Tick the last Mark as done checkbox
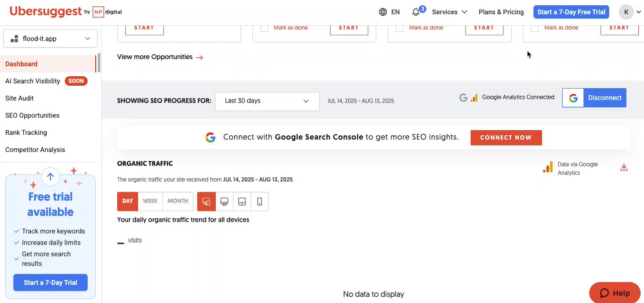 (x=535, y=28)
